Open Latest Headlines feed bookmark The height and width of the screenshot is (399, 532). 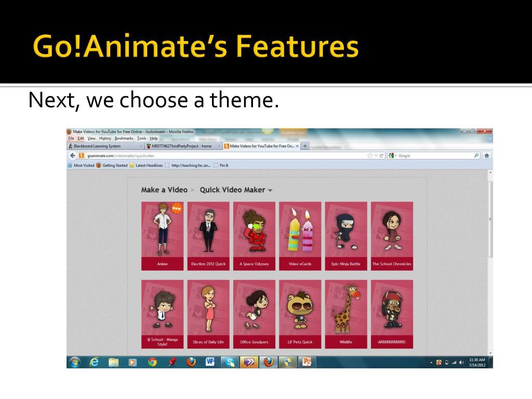[146, 165]
